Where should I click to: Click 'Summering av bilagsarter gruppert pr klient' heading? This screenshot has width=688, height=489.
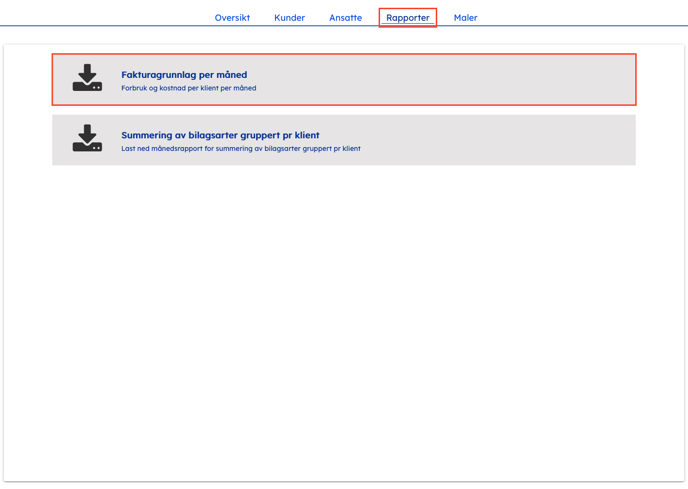click(220, 135)
